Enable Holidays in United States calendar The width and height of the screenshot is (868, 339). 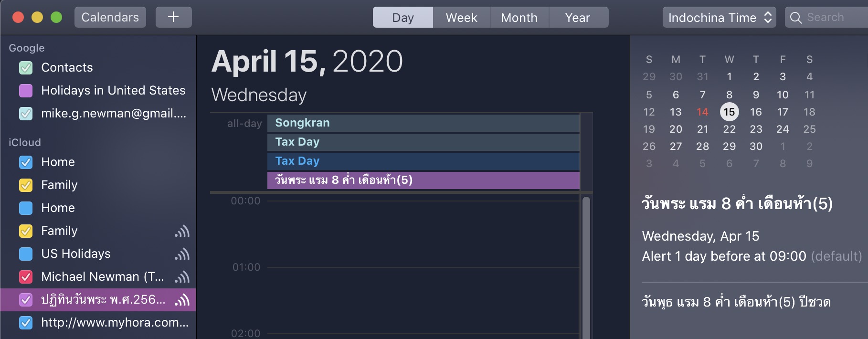coord(26,91)
